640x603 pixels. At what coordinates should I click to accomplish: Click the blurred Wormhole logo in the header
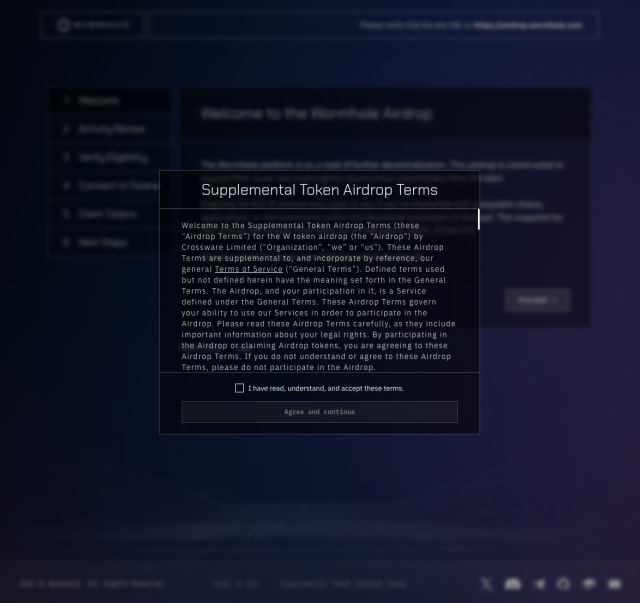coord(93,25)
